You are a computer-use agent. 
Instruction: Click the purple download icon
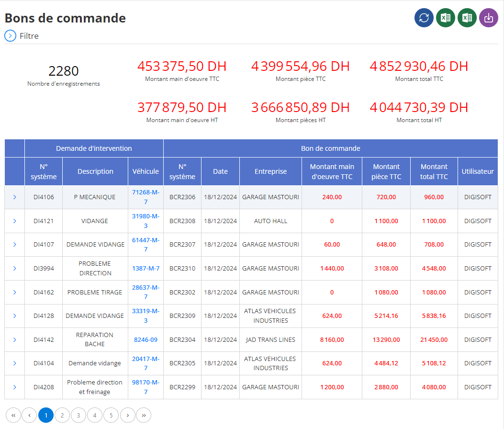[489, 18]
